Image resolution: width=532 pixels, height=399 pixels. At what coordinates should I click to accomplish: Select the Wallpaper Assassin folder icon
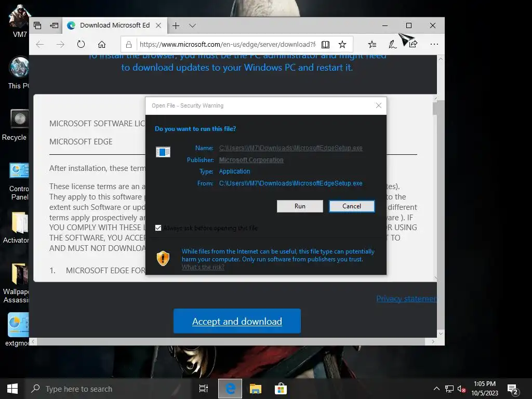(x=16, y=283)
